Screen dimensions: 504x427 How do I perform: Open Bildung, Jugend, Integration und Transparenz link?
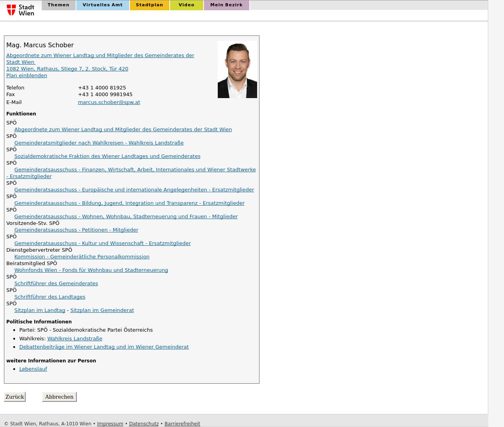(x=129, y=203)
